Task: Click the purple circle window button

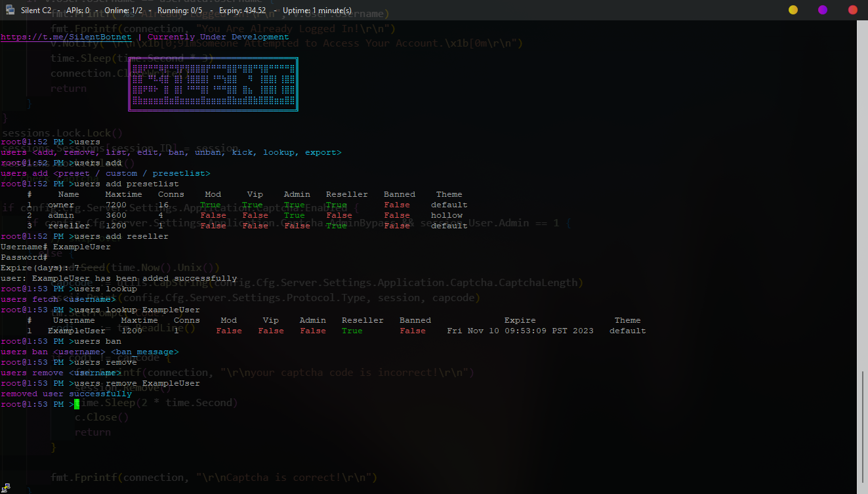Action: 823,10
